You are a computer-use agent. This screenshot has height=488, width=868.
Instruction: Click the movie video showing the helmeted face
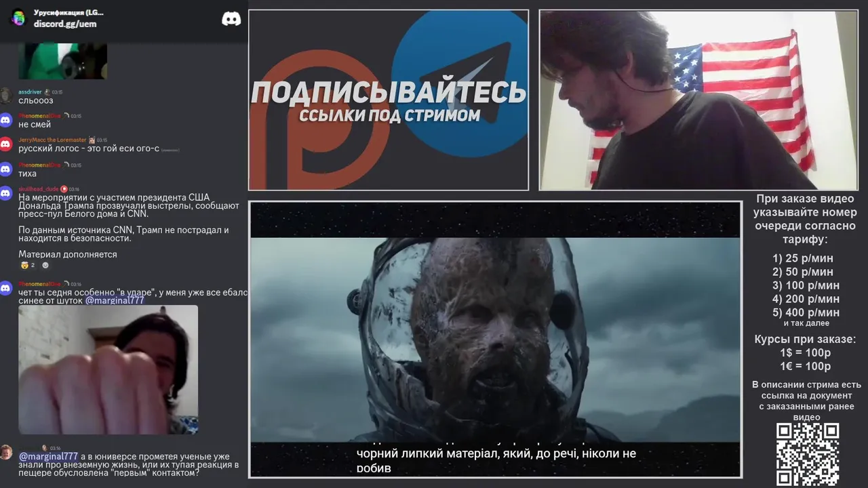[x=495, y=339]
